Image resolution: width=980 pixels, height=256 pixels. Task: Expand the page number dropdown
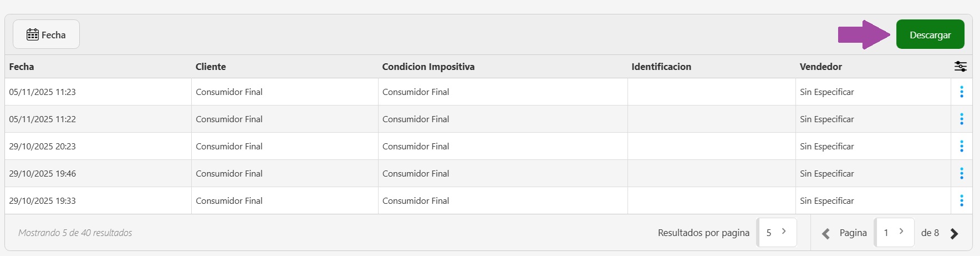coord(894,232)
